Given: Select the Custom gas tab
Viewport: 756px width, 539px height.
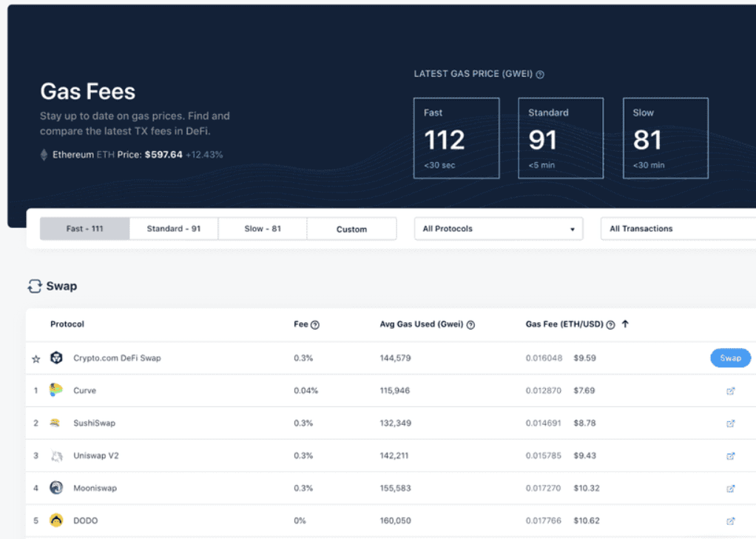Looking at the screenshot, I should click(x=351, y=229).
